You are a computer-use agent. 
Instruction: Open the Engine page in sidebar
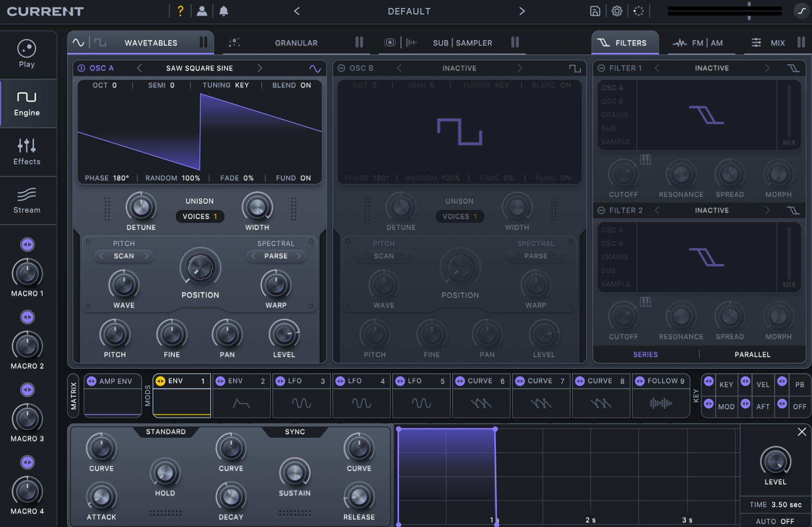click(27, 104)
